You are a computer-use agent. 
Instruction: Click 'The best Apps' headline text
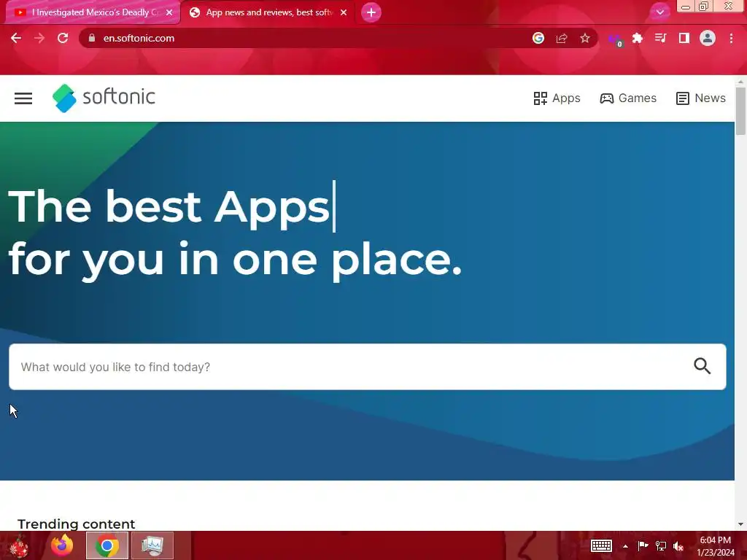[169, 206]
